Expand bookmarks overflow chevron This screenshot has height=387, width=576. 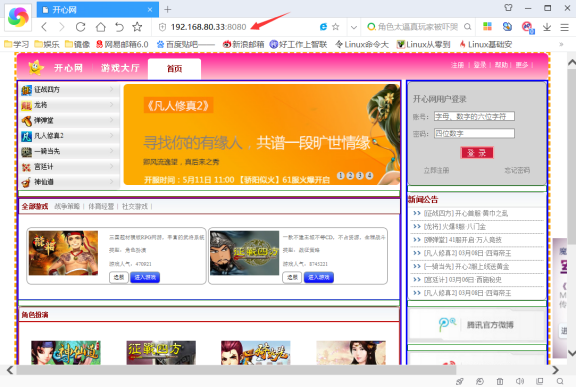click(x=561, y=44)
